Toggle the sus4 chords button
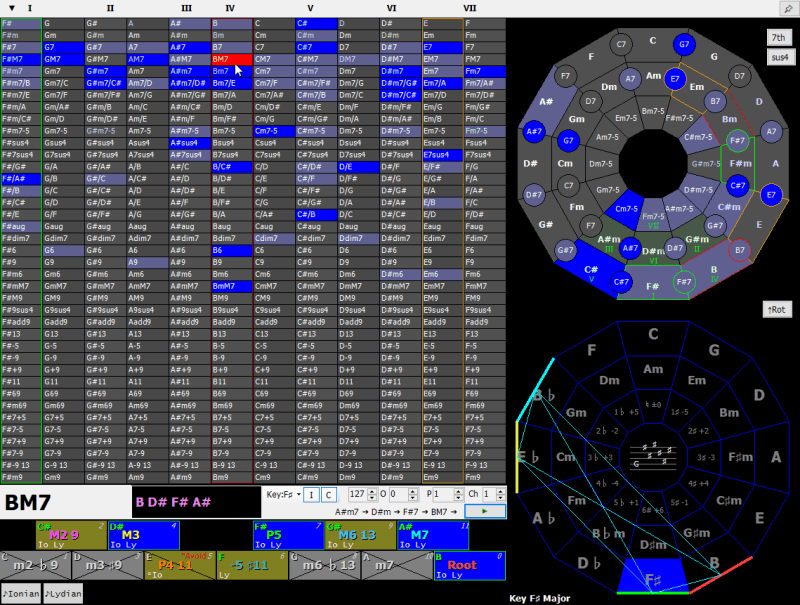This screenshot has height=605, width=800. click(x=779, y=57)
